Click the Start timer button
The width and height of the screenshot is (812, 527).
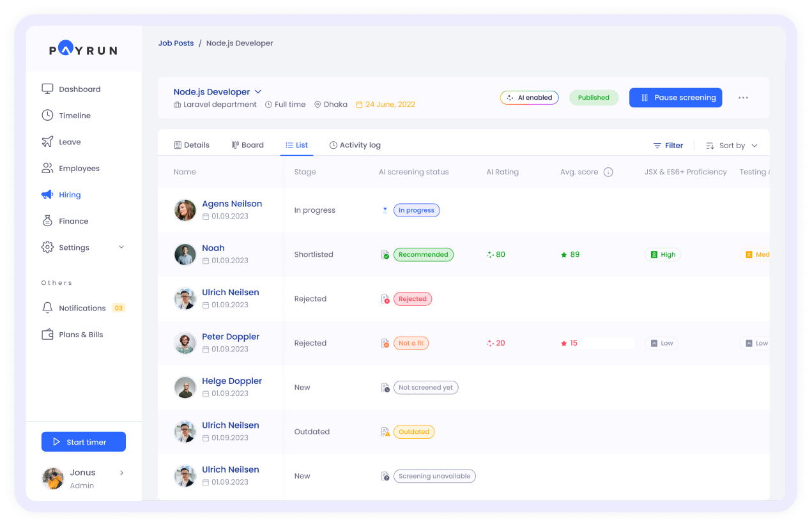(x=84, y=442)
